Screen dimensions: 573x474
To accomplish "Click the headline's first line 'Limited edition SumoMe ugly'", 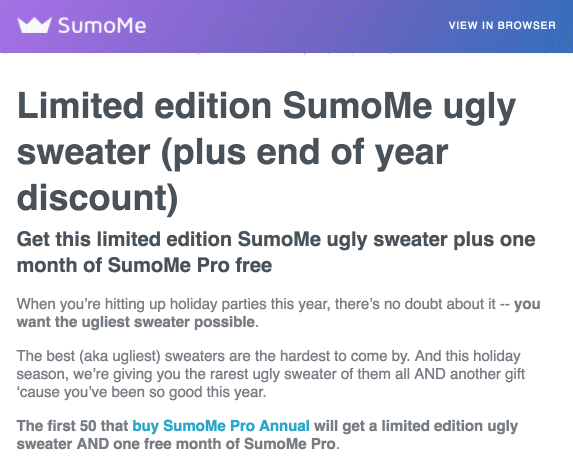I will [x=266, y=107].
